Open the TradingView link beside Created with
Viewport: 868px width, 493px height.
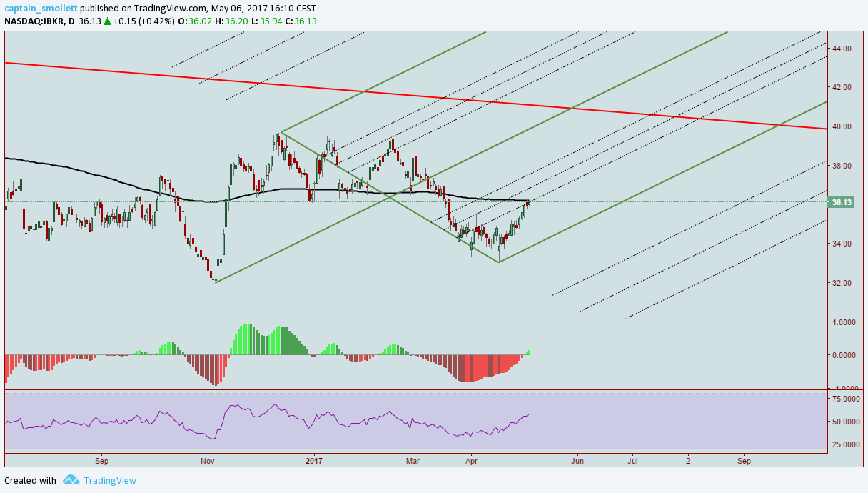110,481
